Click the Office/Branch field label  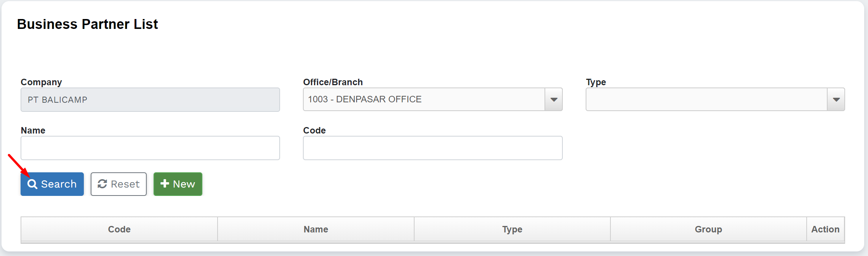tap(333, 82)
